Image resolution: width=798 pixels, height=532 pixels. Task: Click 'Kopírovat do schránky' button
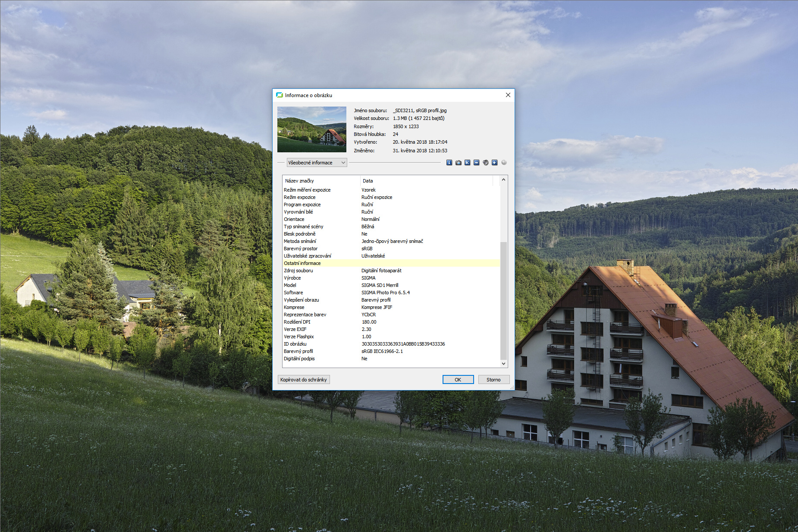(304, 380)
